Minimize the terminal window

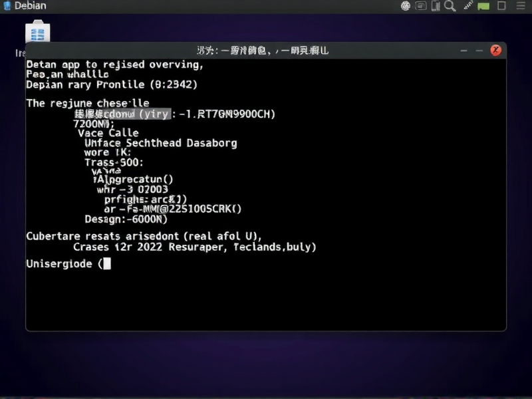(x=464, y=50)
